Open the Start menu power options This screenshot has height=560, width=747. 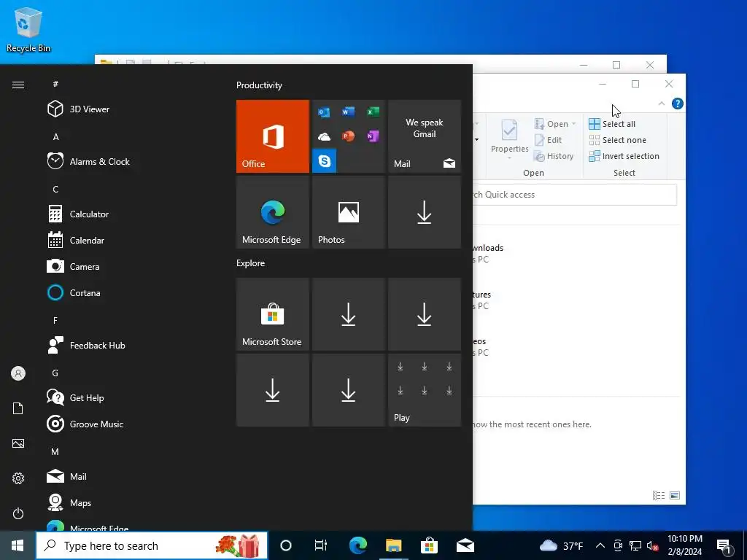(18, 513)
